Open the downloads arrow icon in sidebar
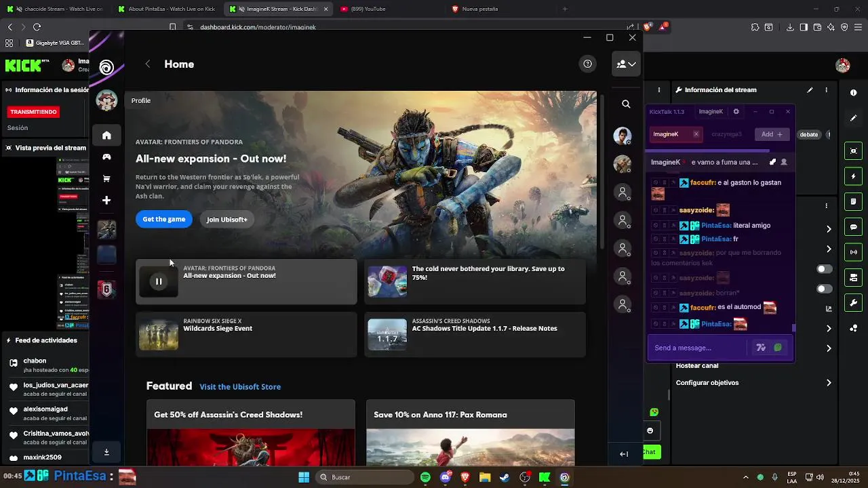 106,451
